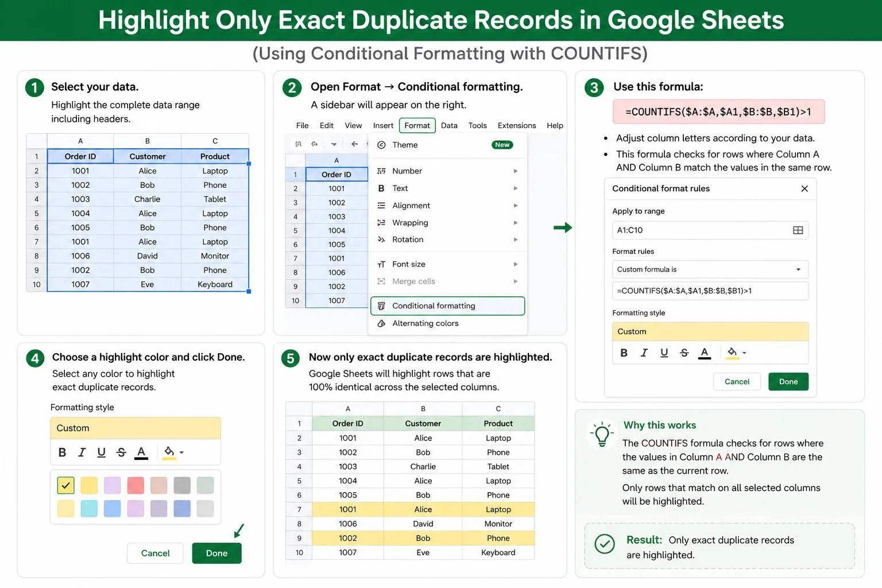
Task: Click the green 'New' badge beside Theme
Action: [x=502, y=145]
